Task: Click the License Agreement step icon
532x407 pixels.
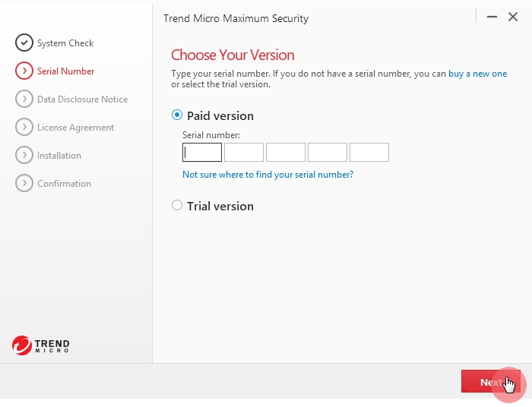Action: click(x=24, y=127)
